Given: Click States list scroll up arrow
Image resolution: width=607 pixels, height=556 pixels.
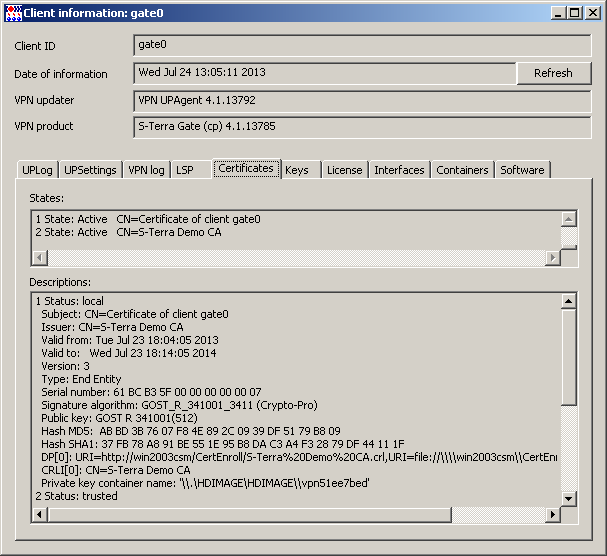Looking at the screenshot, I should [569, 219].
